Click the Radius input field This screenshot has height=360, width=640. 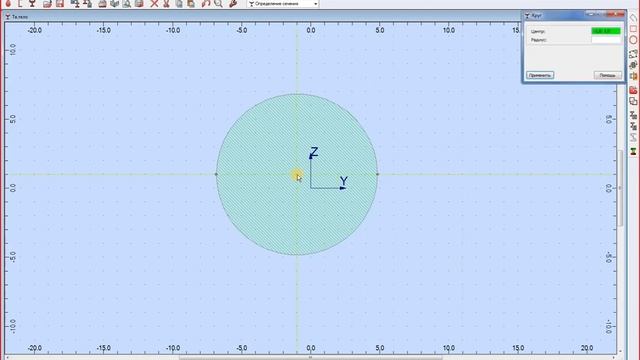pos(606,40)
